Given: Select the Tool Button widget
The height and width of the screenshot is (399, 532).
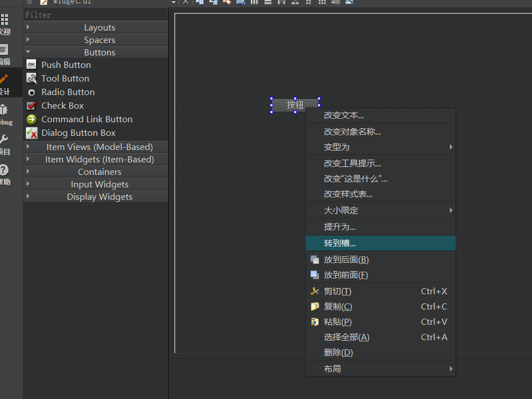Looking at the screenshot, I should 65,79.
